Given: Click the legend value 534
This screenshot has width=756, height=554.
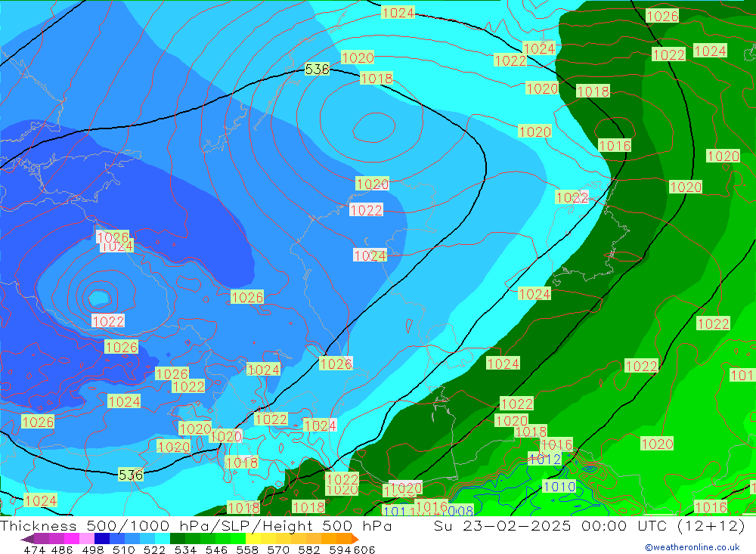Looking at the screenshot, I should pos(186,549).
